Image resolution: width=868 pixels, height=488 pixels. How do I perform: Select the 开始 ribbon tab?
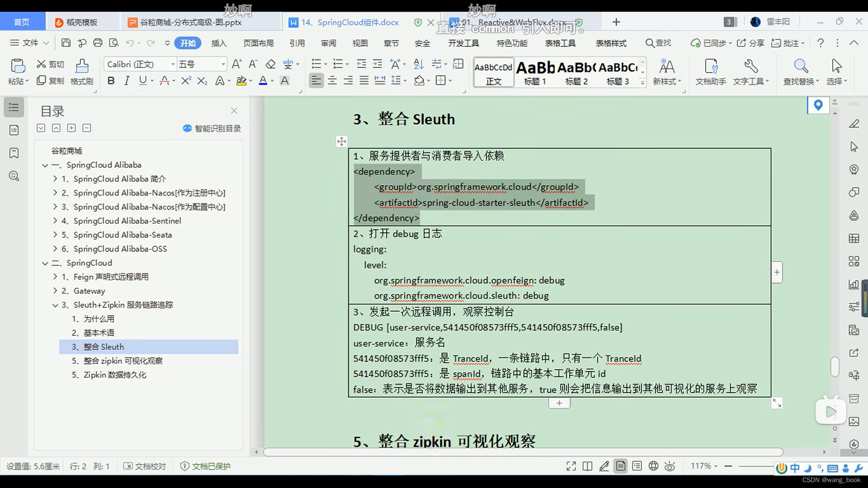click(x=188, y=43)
